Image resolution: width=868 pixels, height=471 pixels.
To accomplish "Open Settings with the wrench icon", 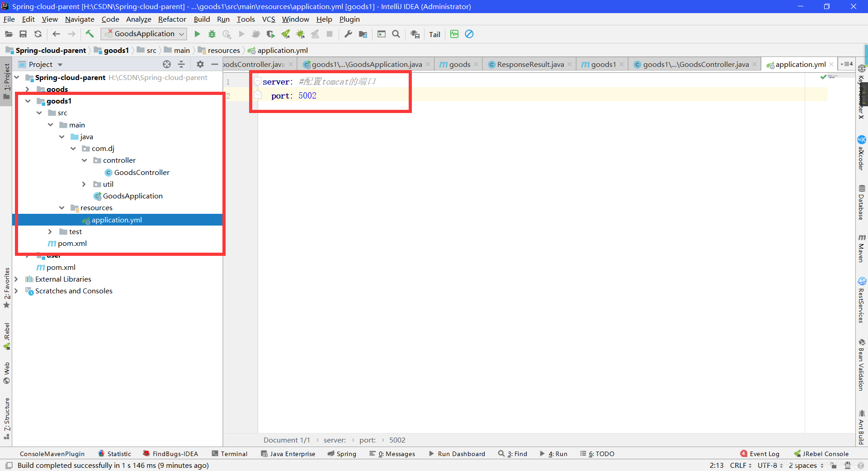I will point(348,34).
